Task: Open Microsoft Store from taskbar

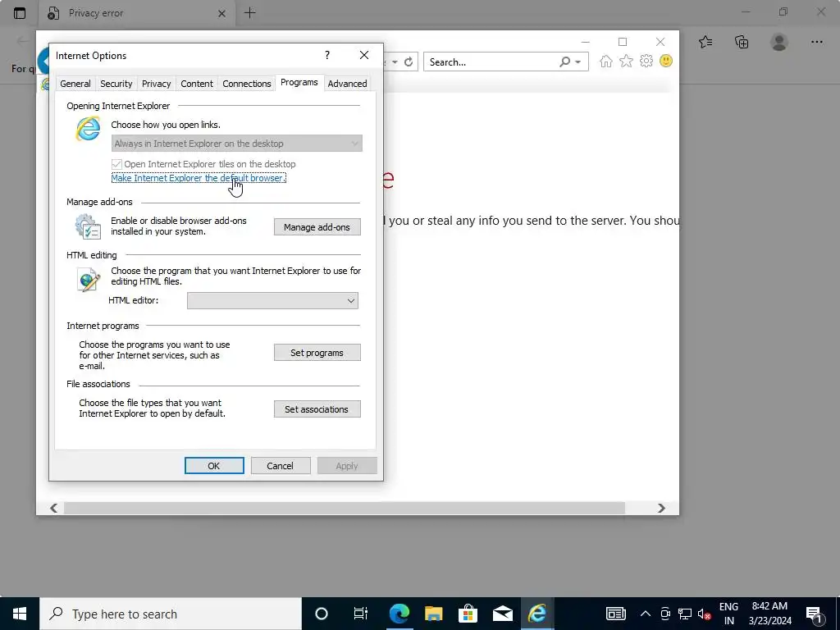Action: (468, 614)
